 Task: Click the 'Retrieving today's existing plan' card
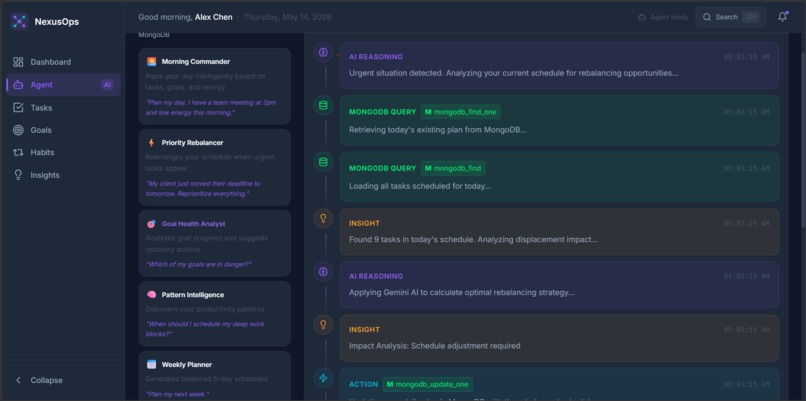pyautogui.click(x=559, y=120)
